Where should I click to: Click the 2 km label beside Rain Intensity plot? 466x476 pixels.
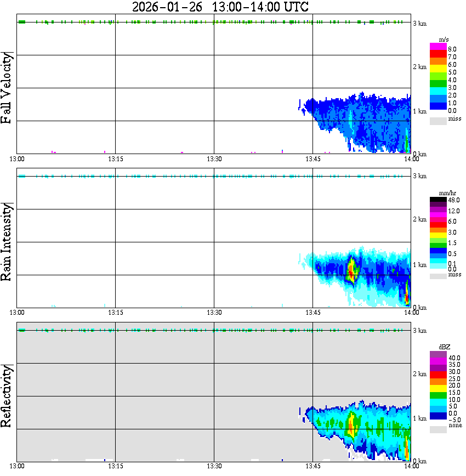[419, 219]
